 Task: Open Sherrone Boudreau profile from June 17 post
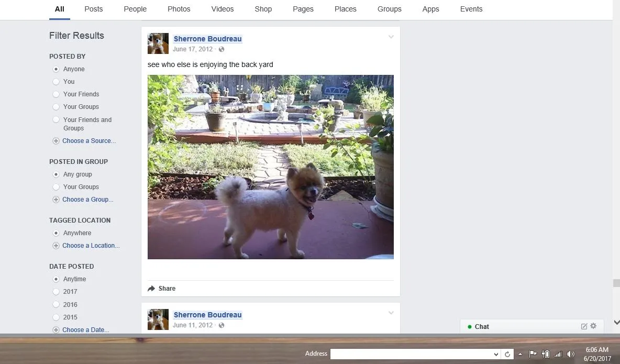pos(207,39)
